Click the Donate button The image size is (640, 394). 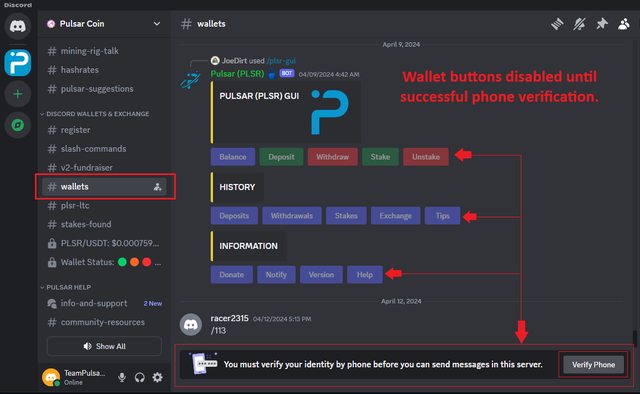tap(231, 275)
